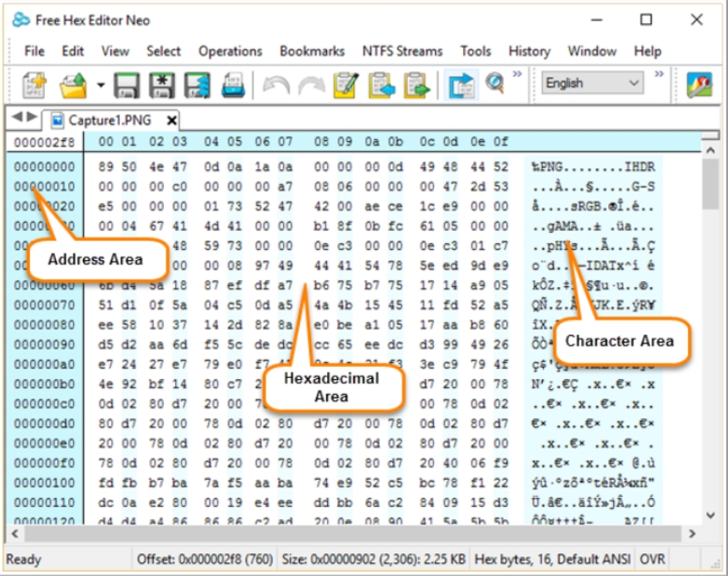Click the split handle above the vertical scrollbar
The image size is (728, 576).
click(x=710, y=136)
